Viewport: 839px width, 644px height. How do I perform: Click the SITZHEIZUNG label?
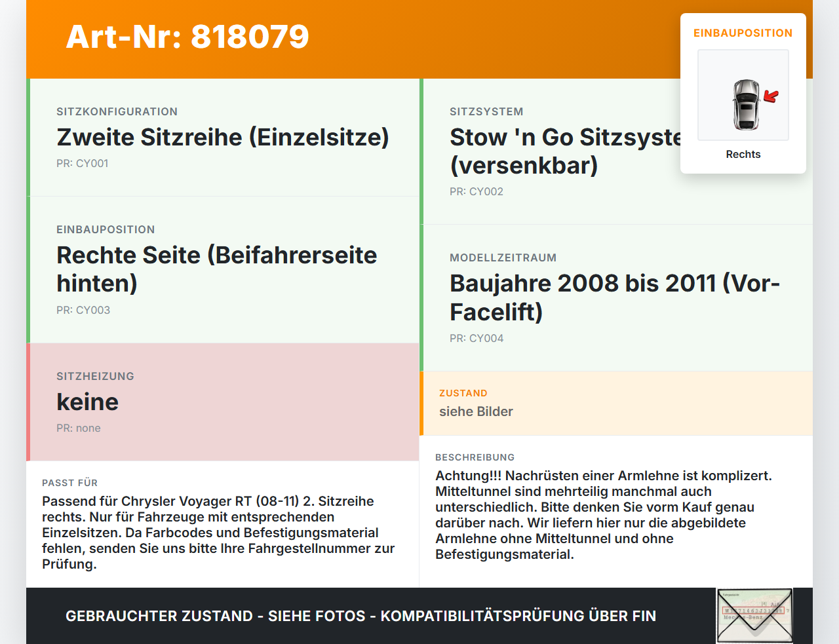point(95,376)
